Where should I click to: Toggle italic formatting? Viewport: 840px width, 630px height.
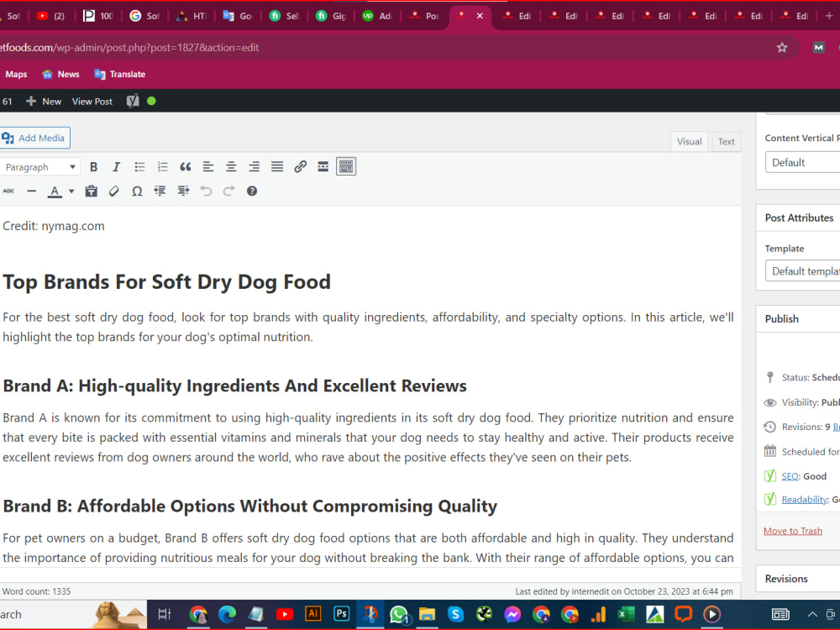click(x=116, y=166)
